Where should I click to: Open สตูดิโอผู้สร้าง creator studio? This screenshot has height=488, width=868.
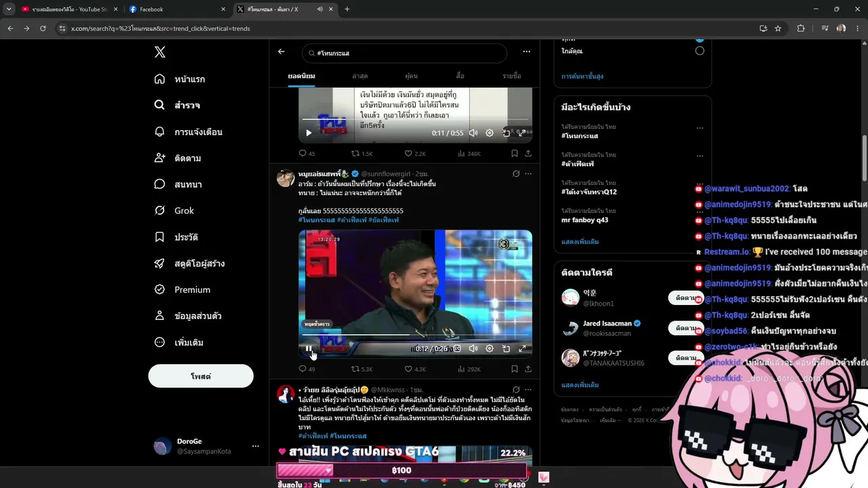[x=190, y=264]
